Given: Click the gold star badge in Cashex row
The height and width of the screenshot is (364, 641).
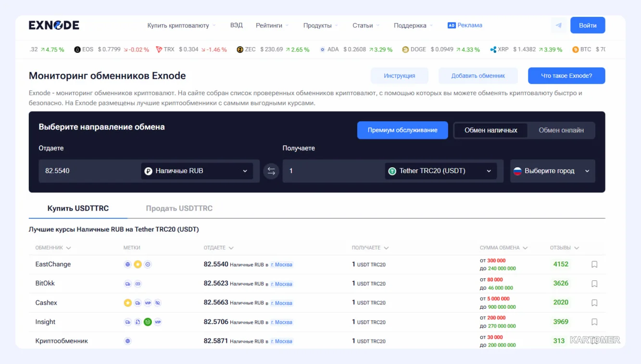Looking at the screenshot, I should pyautogui.click(x=127, y=303).
